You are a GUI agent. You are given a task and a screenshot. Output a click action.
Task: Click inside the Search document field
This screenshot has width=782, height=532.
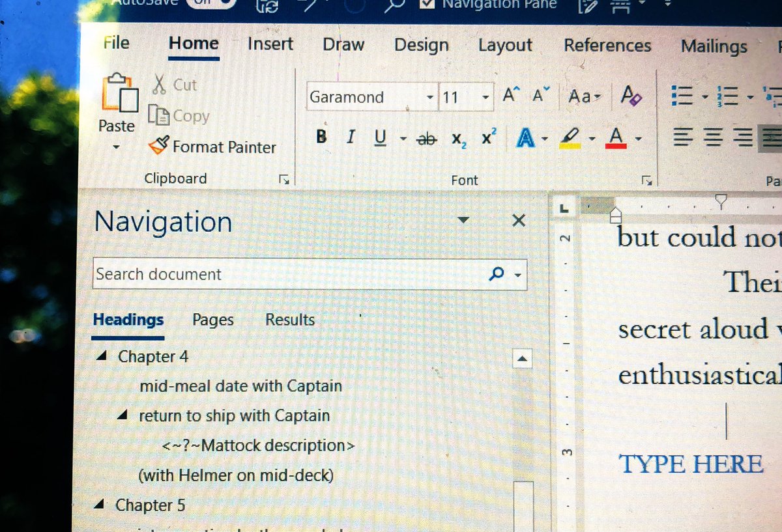pyautogui.click(x=261, y=274)
